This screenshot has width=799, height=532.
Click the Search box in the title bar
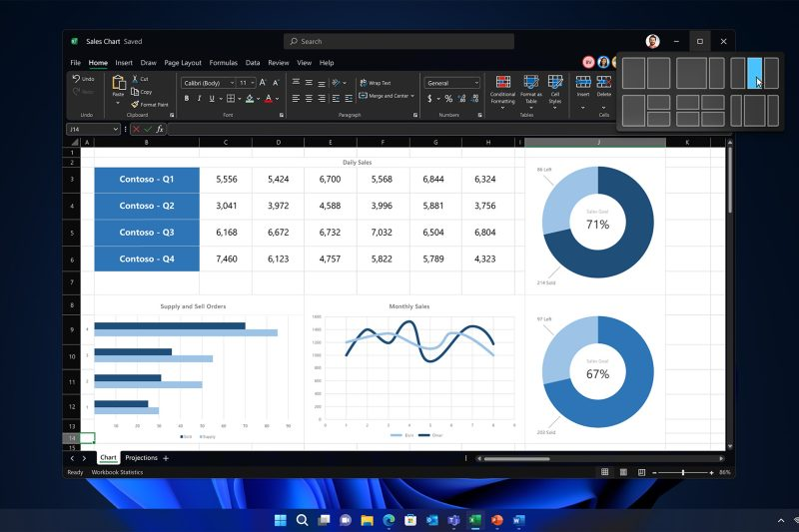point(399,41)
